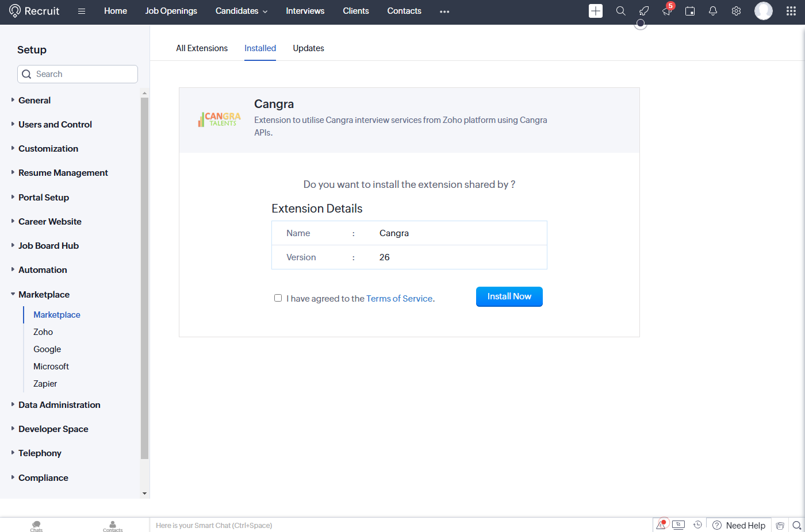Switch to Updates tab
This screenshot has height=532, width=805.
click(x=308, y=48)
